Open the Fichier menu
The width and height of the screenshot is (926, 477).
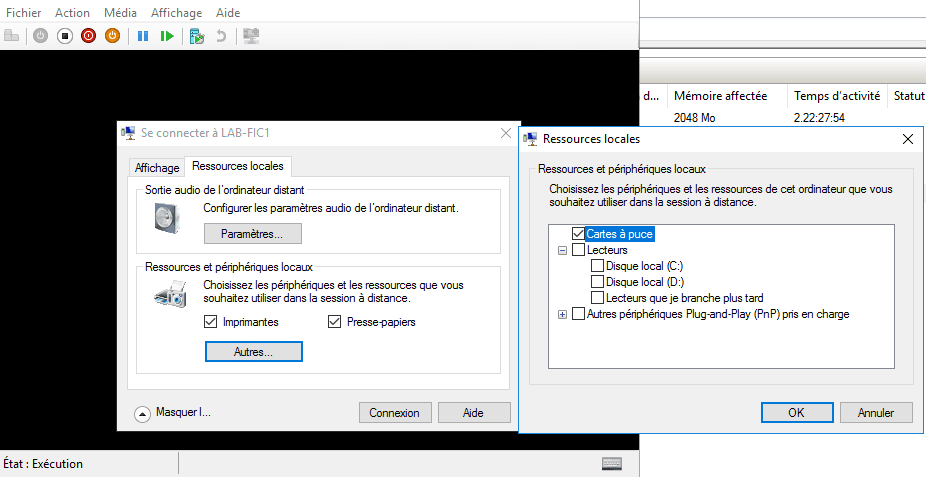[24, 12]
